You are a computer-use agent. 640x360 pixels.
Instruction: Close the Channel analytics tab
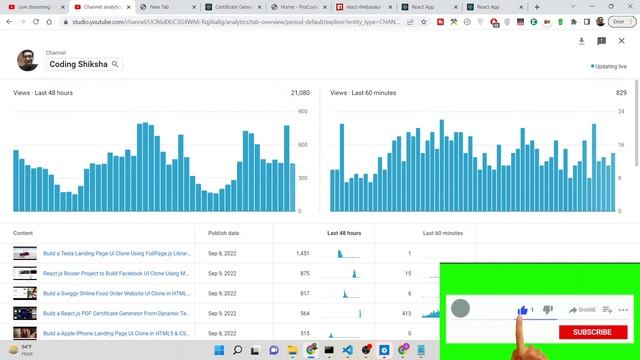point(128,7)
